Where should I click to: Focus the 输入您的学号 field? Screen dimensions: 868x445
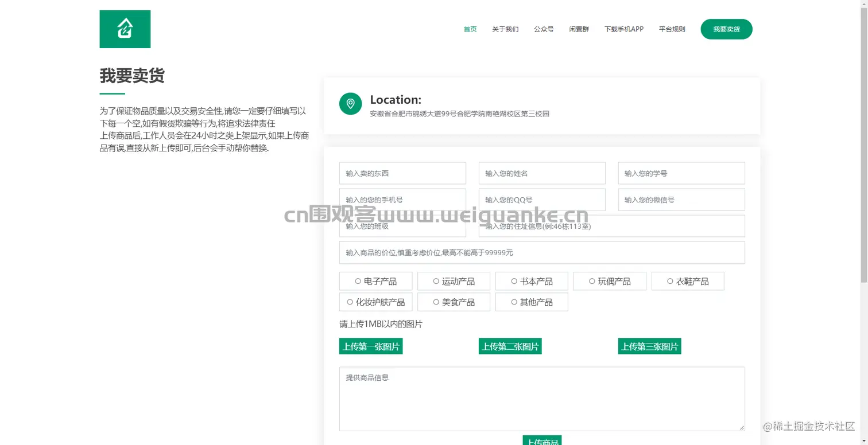click(681, 173)
